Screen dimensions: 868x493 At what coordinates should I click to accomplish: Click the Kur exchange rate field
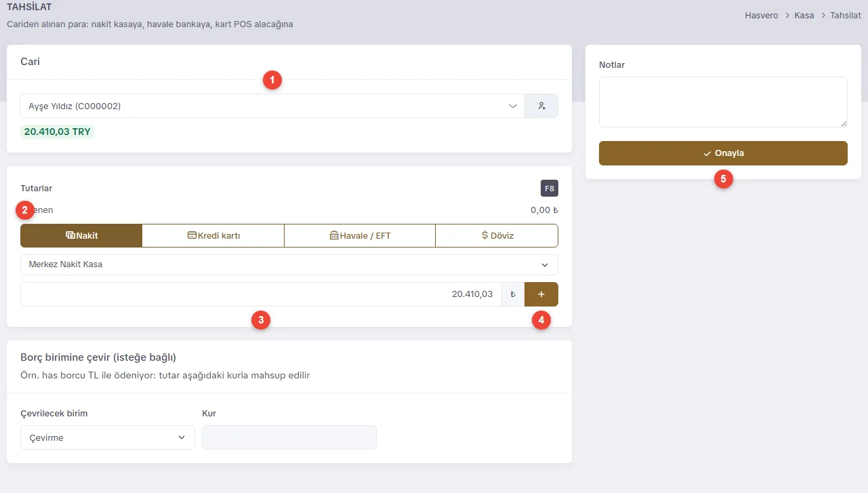click(x=289, y=437)
